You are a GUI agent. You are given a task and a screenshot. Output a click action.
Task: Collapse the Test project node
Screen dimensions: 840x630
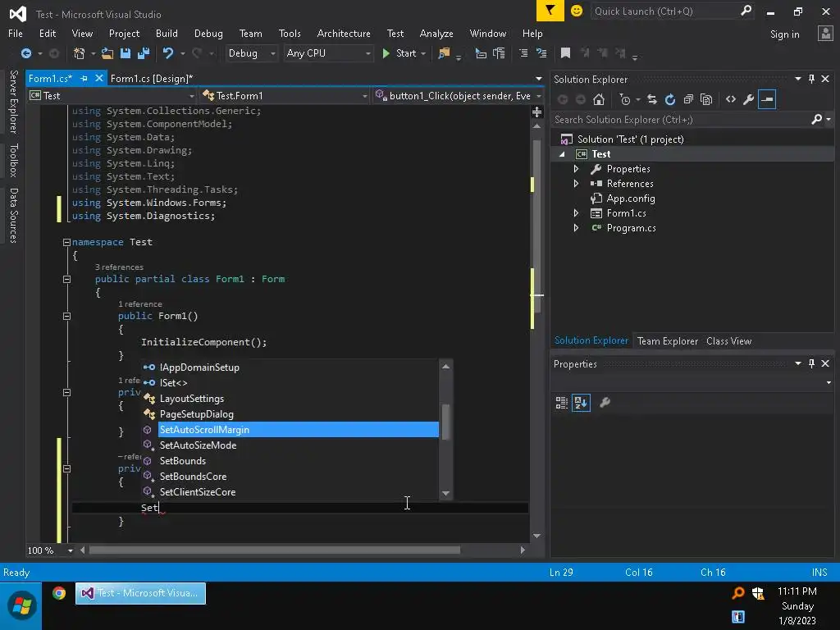tap(562, 154)
